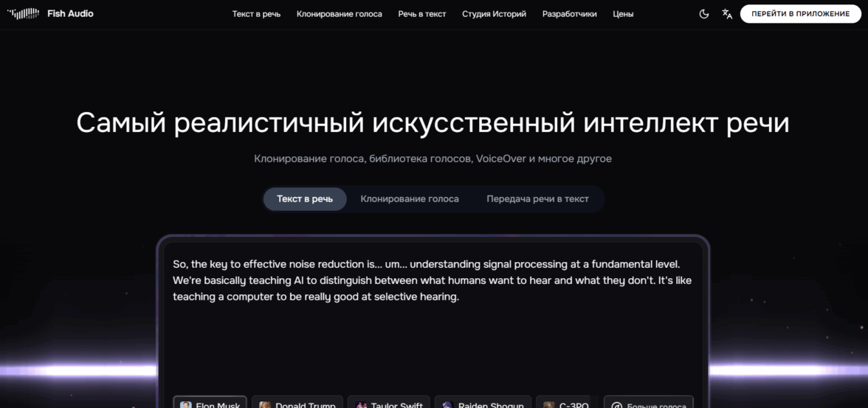Select the Текст в речь demo tab

(305, 199)
